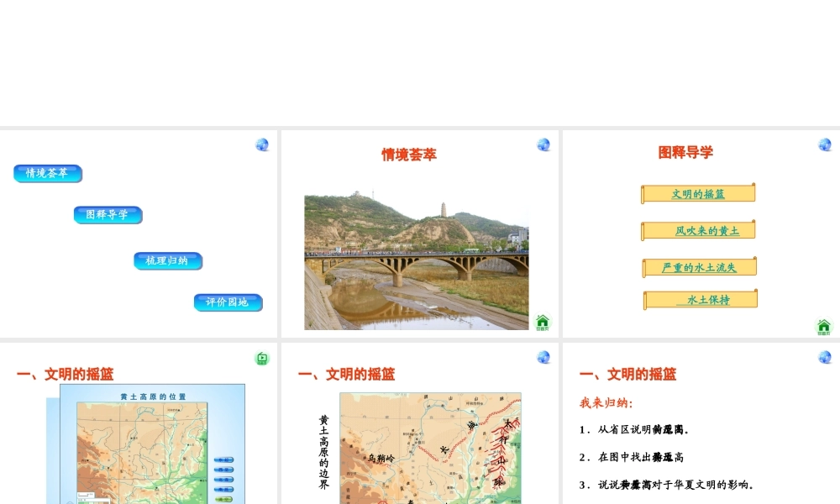Open the 严重的水土流失 scroll link
This screenshot has width=840, height=504.
click(699, 267)
